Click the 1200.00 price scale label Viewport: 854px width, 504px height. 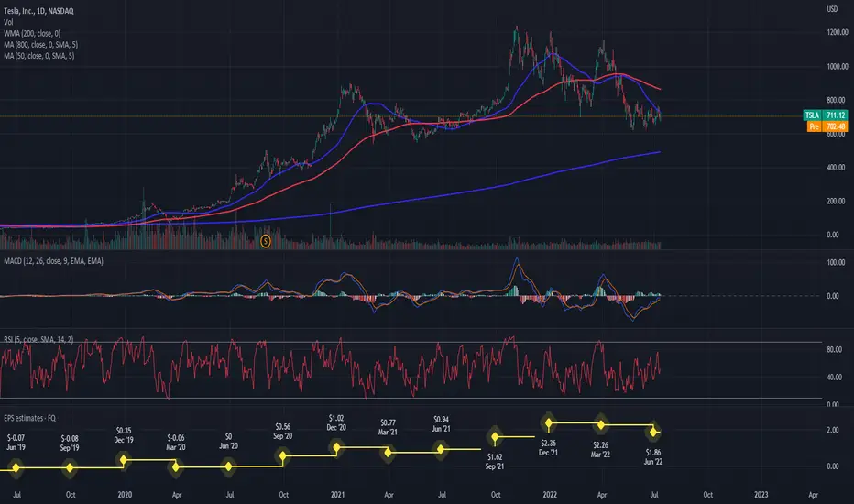point(837,33)
